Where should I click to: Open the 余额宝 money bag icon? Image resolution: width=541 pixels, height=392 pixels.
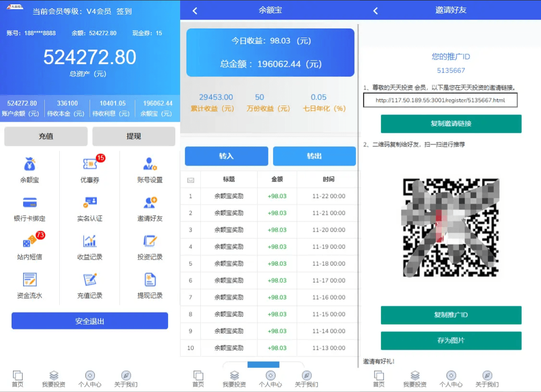click(30, 164)
